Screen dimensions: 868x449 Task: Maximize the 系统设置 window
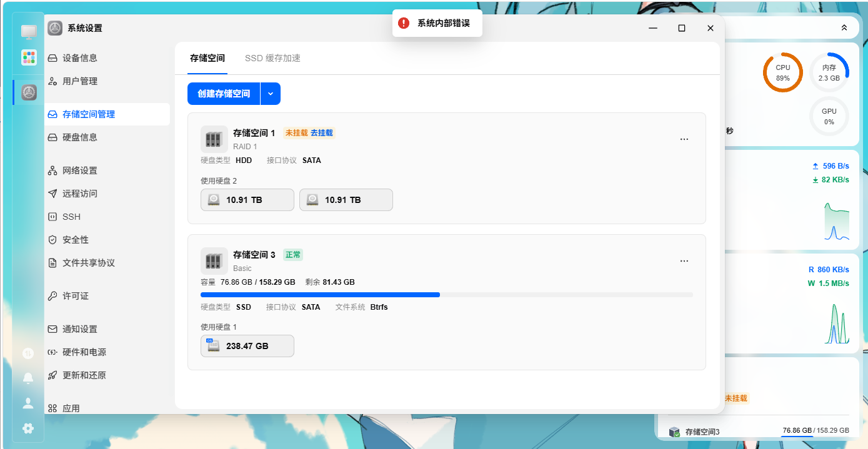point(682,28)
